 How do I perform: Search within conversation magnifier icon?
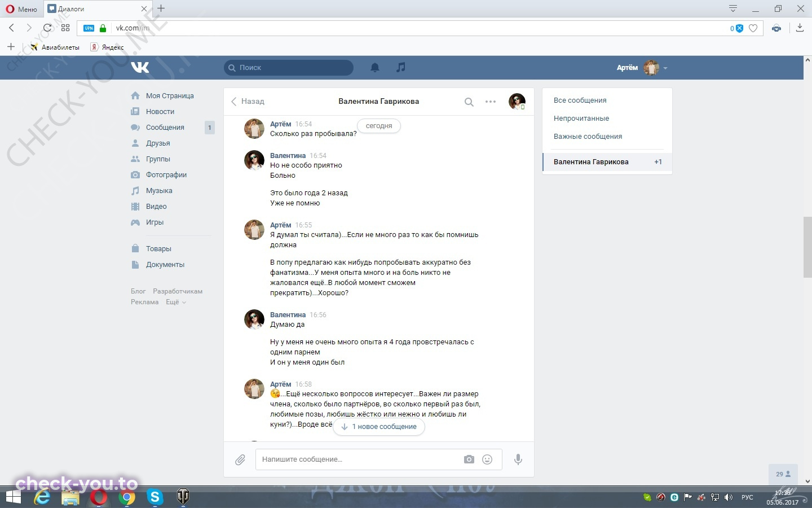tap(469, 102)
